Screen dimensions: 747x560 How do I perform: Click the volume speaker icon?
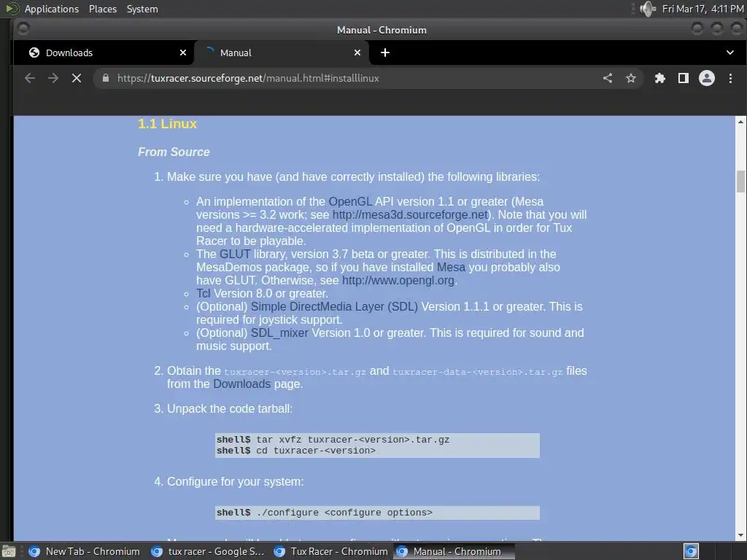[x=648, y=9]
